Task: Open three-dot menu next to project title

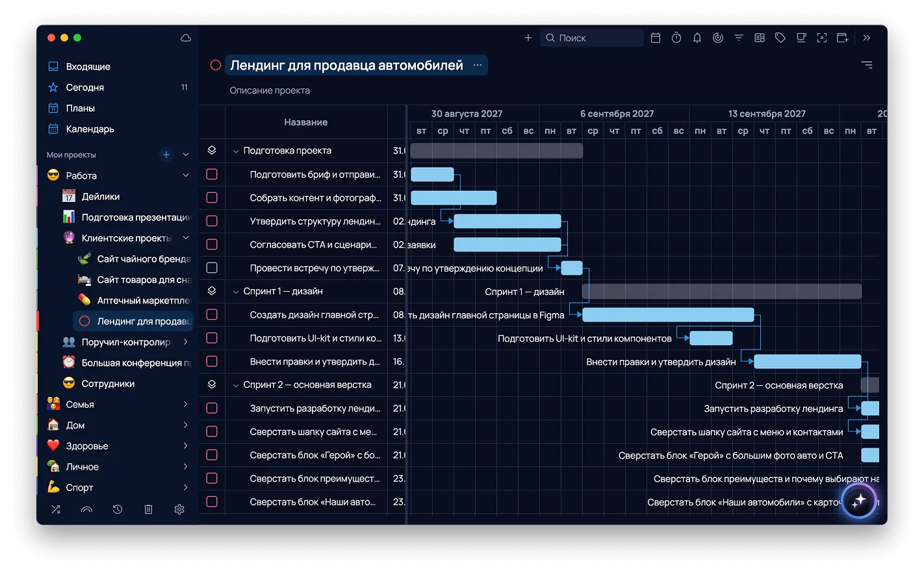Action: click(x=478, y=65)
